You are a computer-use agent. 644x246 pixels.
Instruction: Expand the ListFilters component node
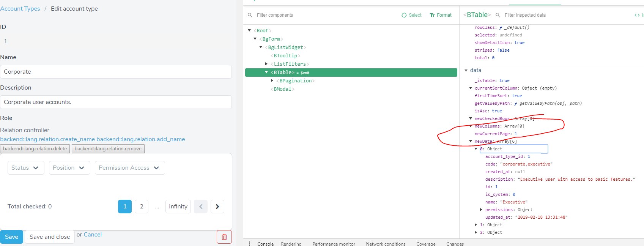click(x=266, y=64)
